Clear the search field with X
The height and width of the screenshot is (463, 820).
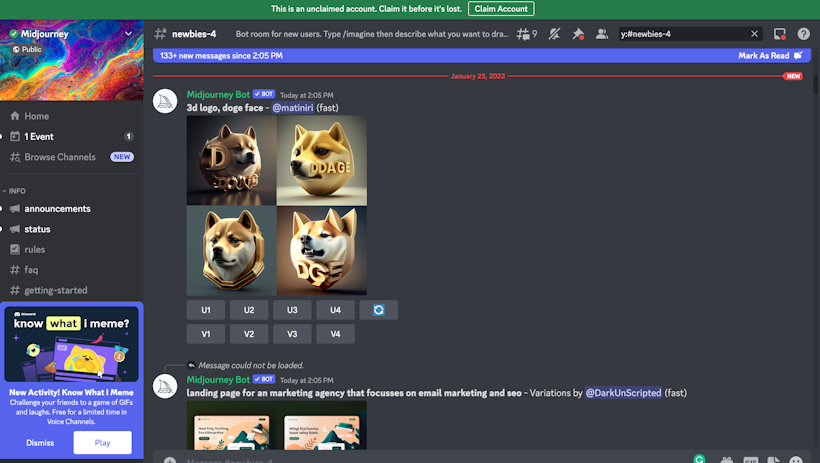754,34
